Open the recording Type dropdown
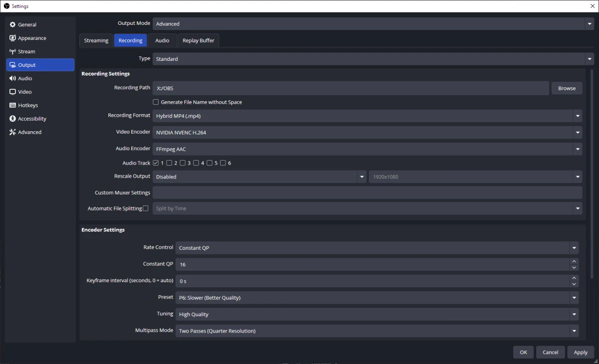Image resolution: width=599 pixels, height=364 pixels. 373,59
